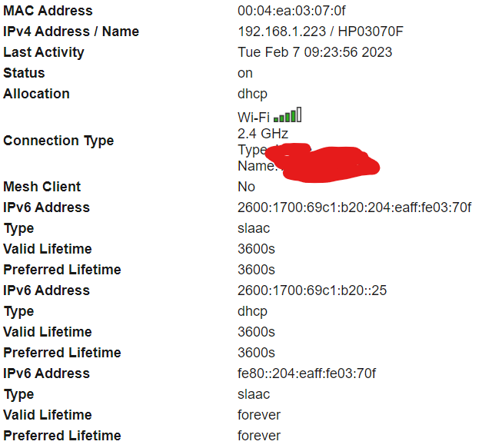Viewport: 482px width, 448px height.
Task: Click the Last Activity label
Action: click(x=44, y=52)
